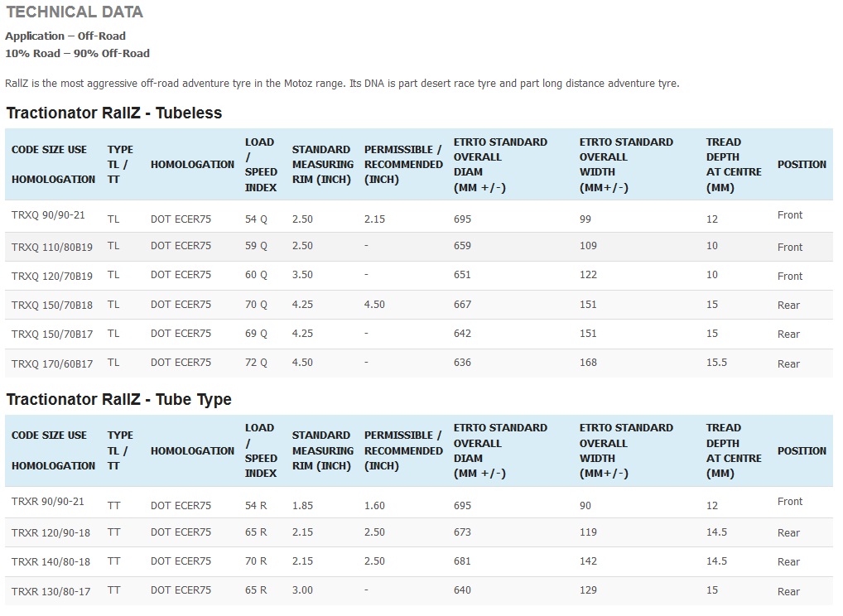Viewport: 843px width, 616px height.
Task: Select the '70 Q' load index value
Action: [x=257, y=305]
